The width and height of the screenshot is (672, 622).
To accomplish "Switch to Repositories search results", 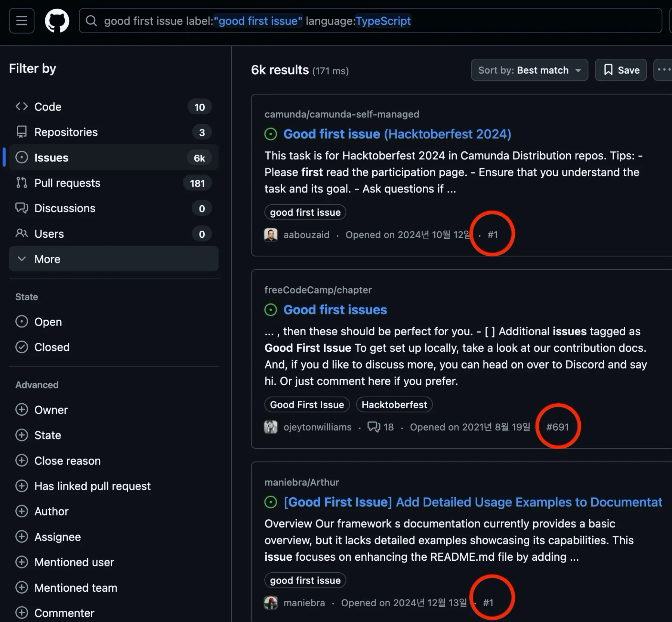I will tap(114, 132).
